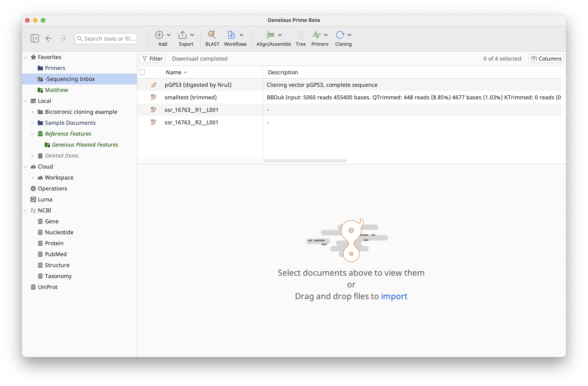
Task: Click the Cloning toolbar icon
Action: 340,35
